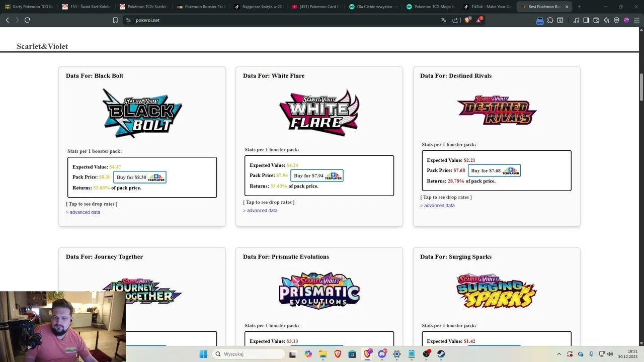Open Brave Shields lion icon
Viewport: 644px width, 362px height.
tap(467, 20)
